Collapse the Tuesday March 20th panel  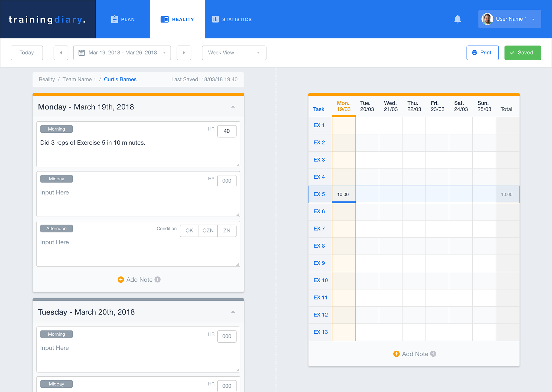[x=233, y=312]
